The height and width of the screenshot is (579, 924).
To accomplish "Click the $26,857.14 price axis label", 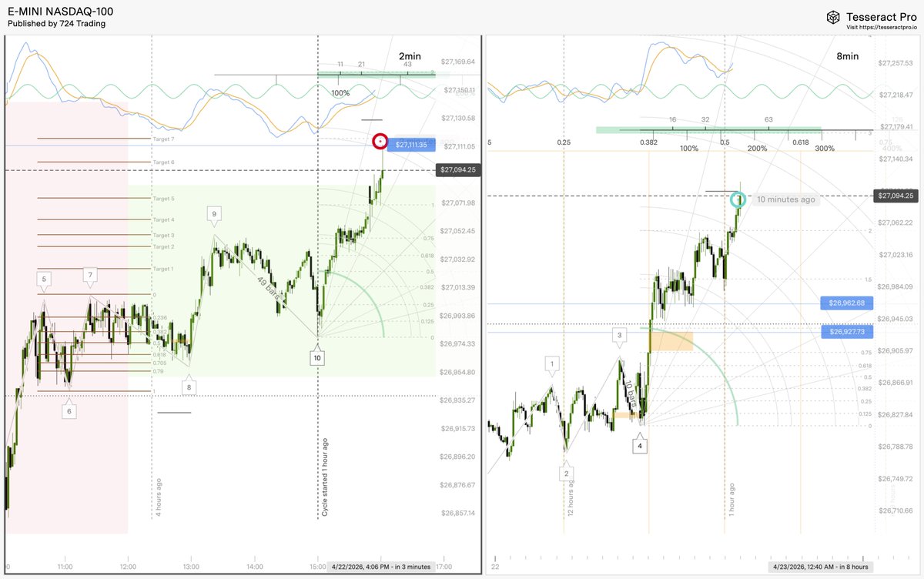I will click(x=458, y=513).
